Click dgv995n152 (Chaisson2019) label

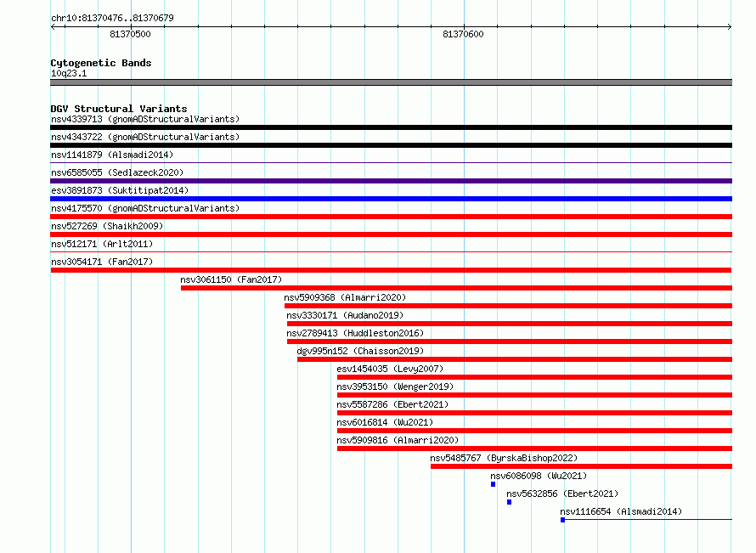coord(360,351)
